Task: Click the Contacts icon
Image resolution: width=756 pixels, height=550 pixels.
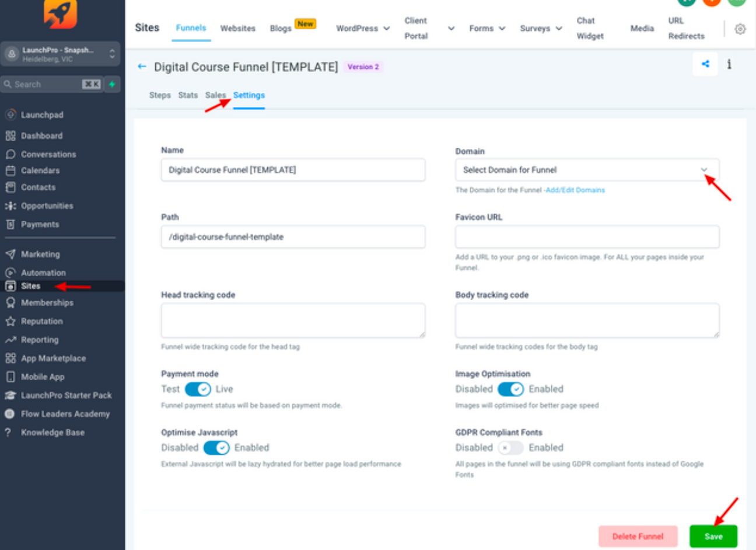Action: (x=10, y=187)
